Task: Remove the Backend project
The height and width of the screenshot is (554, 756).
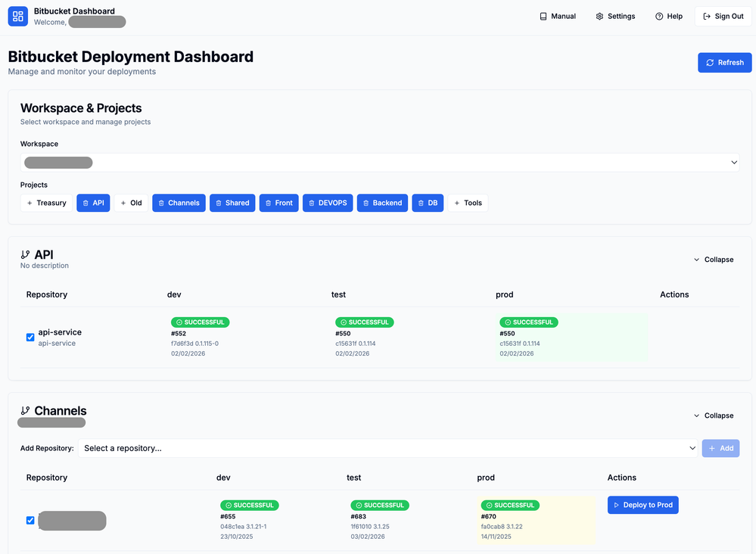Action: pos(382,203)
